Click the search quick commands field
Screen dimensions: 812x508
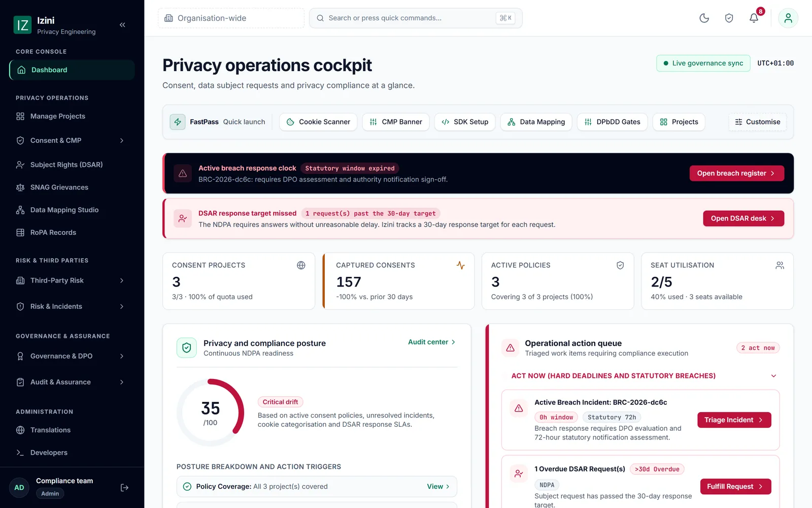[416, 18]
